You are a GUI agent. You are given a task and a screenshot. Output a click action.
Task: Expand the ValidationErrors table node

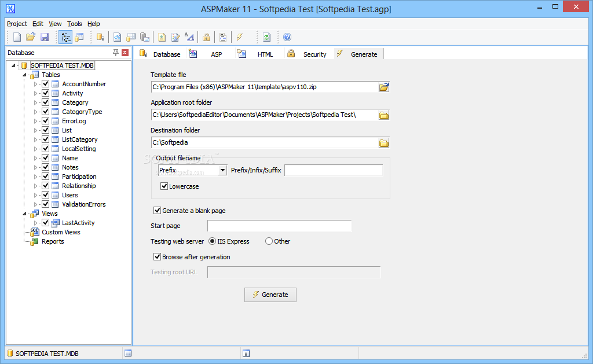coord(35,204)
